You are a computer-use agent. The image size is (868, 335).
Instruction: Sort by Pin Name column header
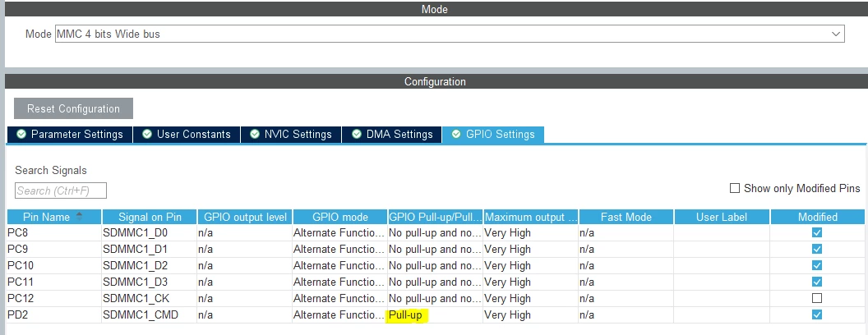(x=54, y=217)
